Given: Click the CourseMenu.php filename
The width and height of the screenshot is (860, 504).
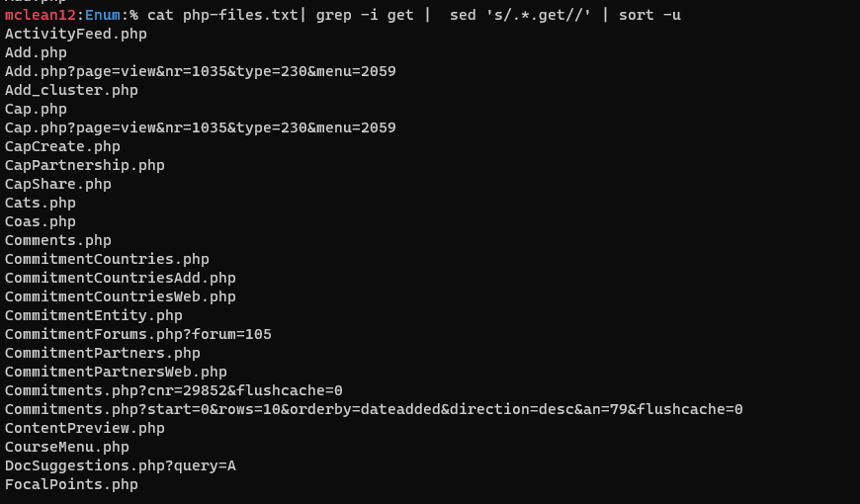Looking at the screenshot, I should pos(67,448).
